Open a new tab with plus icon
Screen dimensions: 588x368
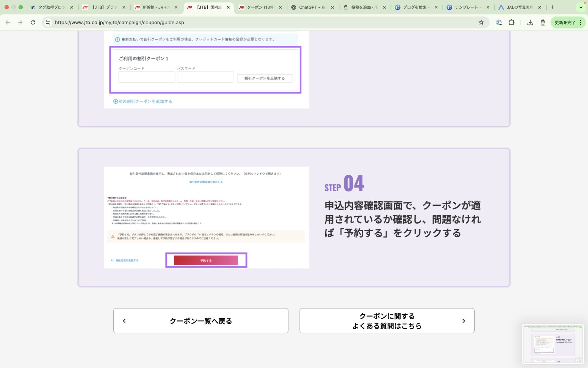tap(552, 7)
